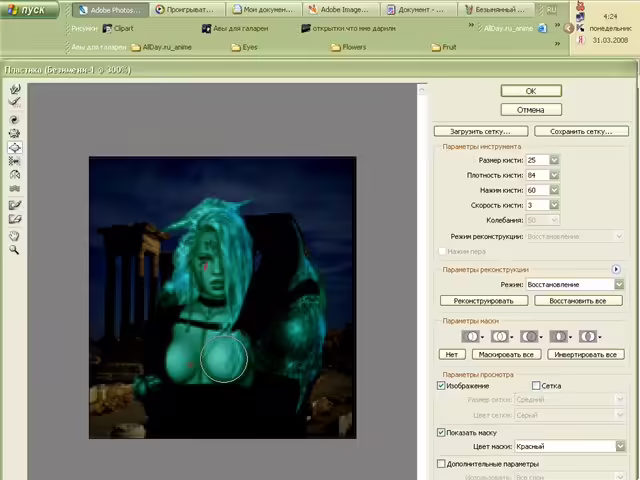Click the second mask option icon (add to selection)
The image size is (640, 480).
502,336
